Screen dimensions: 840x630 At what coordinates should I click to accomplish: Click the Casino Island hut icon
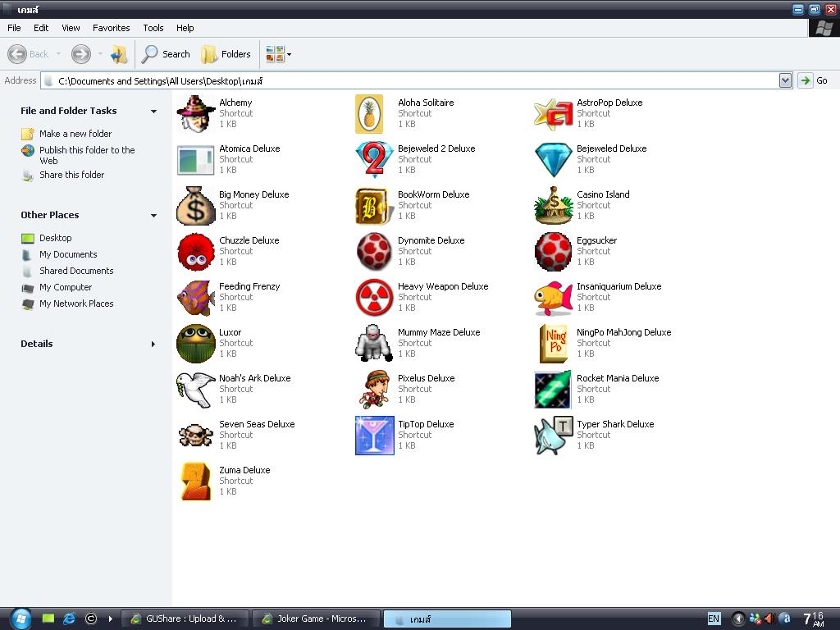554,206
